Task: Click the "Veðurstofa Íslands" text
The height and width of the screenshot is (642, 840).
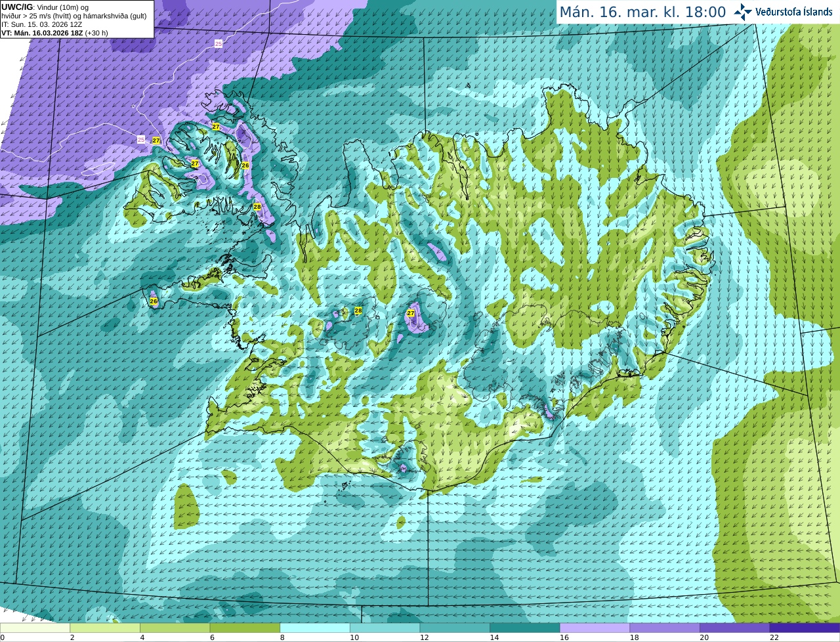Action: coord(794,12)
